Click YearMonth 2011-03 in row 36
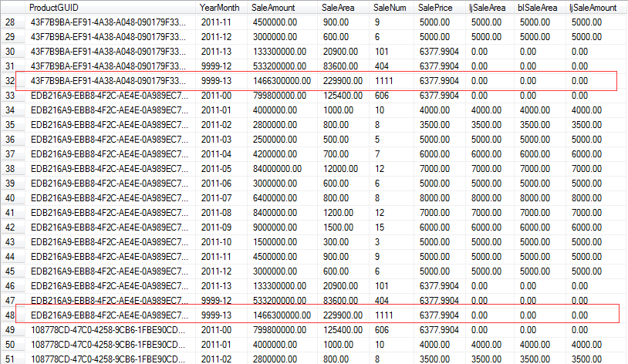The image size is (628, 364). tap(216, 140)
